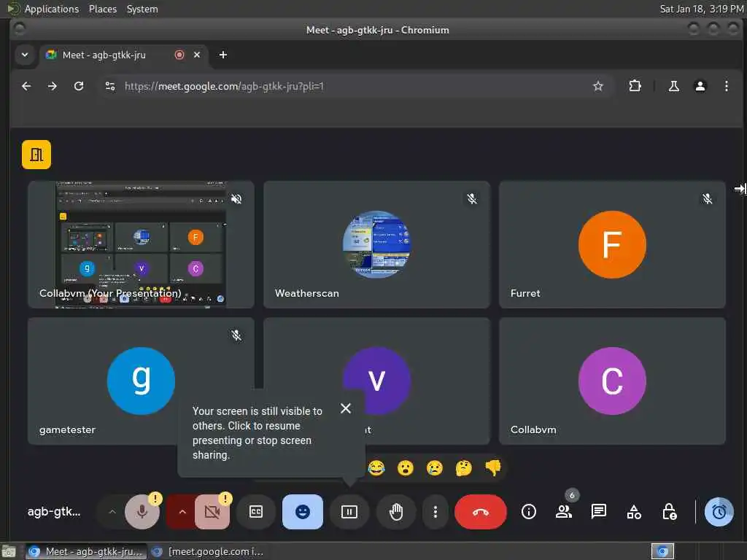Send the thinking emoji reaction
The width and height of the screenshot is (747, 560).
pos(463,468)
